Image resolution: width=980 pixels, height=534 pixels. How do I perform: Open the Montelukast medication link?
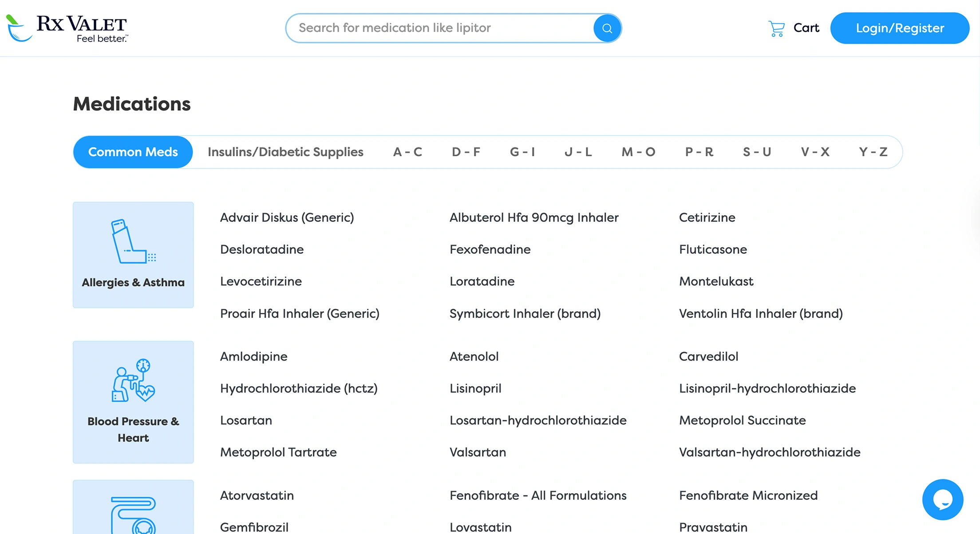pos(716,281)
